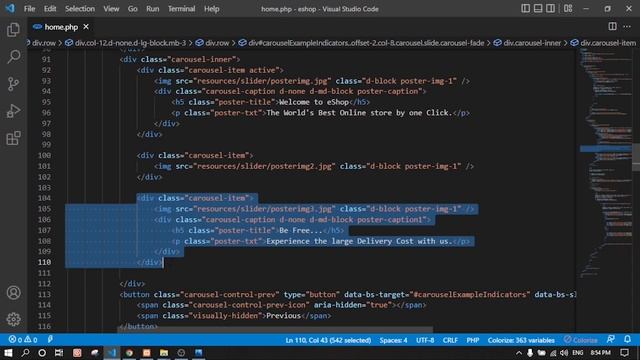
Task: Open the Edit menu
Action: click(50, 9)
